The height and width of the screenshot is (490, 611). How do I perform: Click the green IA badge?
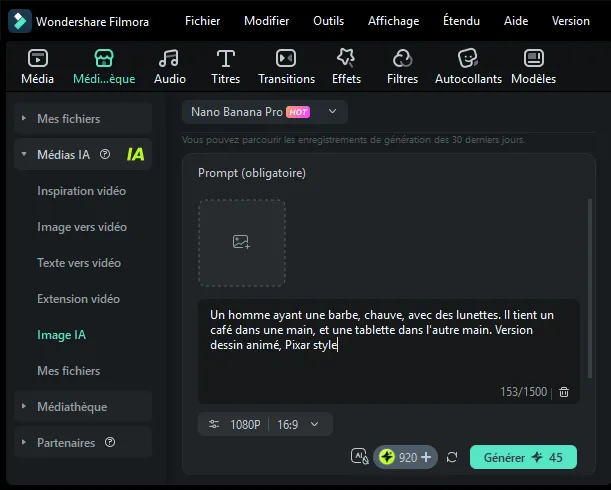[135, 155]
